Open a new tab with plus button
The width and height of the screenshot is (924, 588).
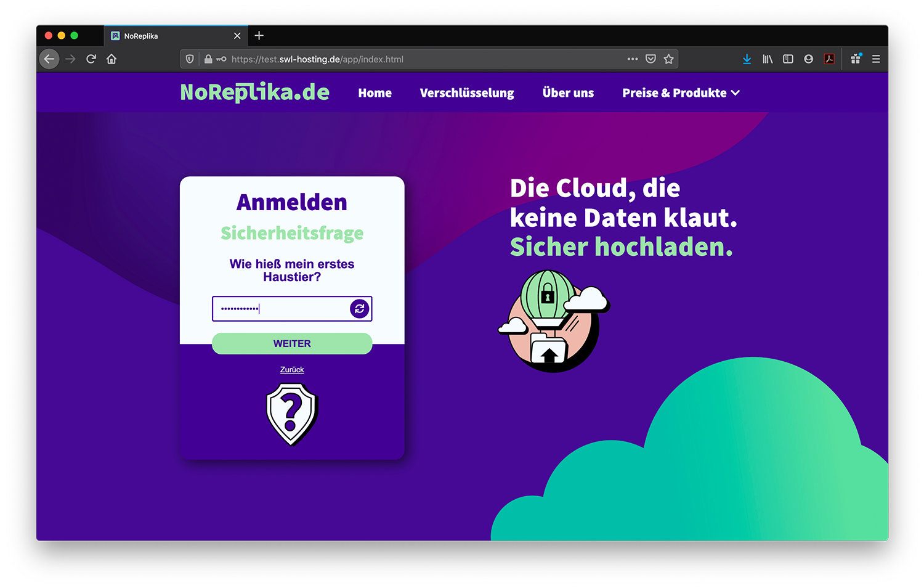tap(259, 36)
